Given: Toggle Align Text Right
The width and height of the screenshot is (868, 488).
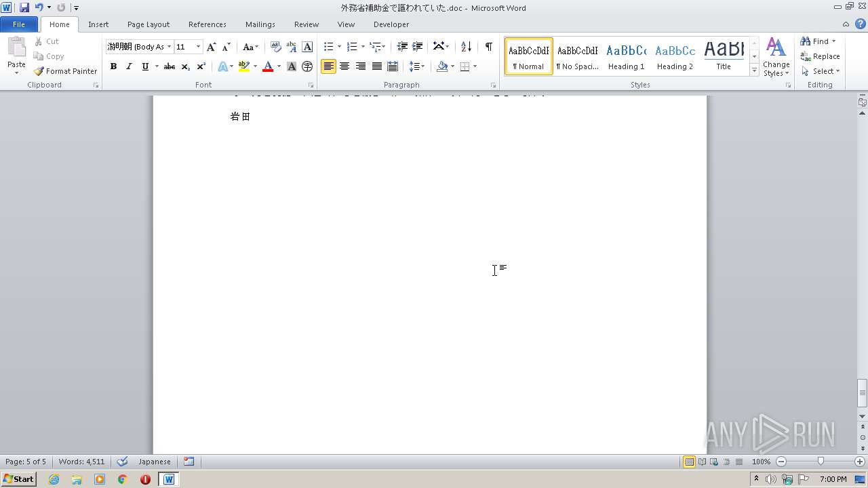Looking at the screenshot, I should pyautogui.click(x=361, y=66).
